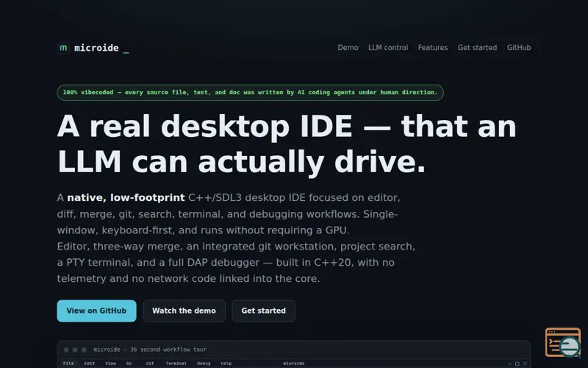Open the Features nav link
The height and width of the screenshot is (368, 588).
(433, 48)
